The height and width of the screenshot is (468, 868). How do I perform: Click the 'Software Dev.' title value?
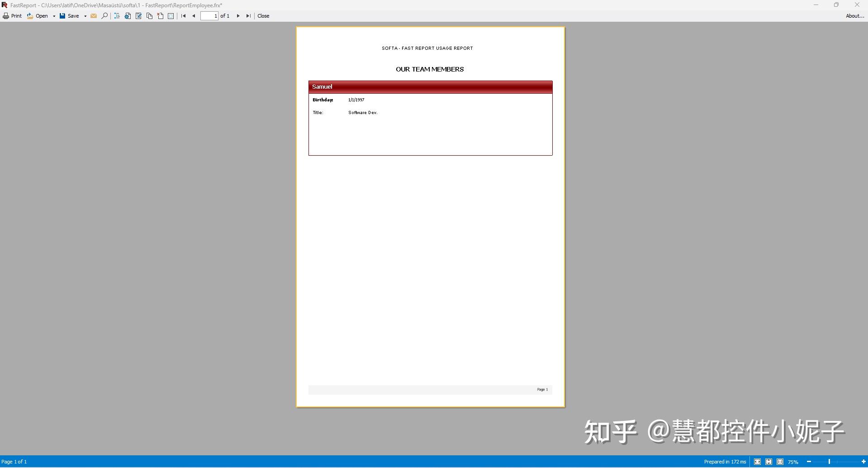[x=363, y=112]
